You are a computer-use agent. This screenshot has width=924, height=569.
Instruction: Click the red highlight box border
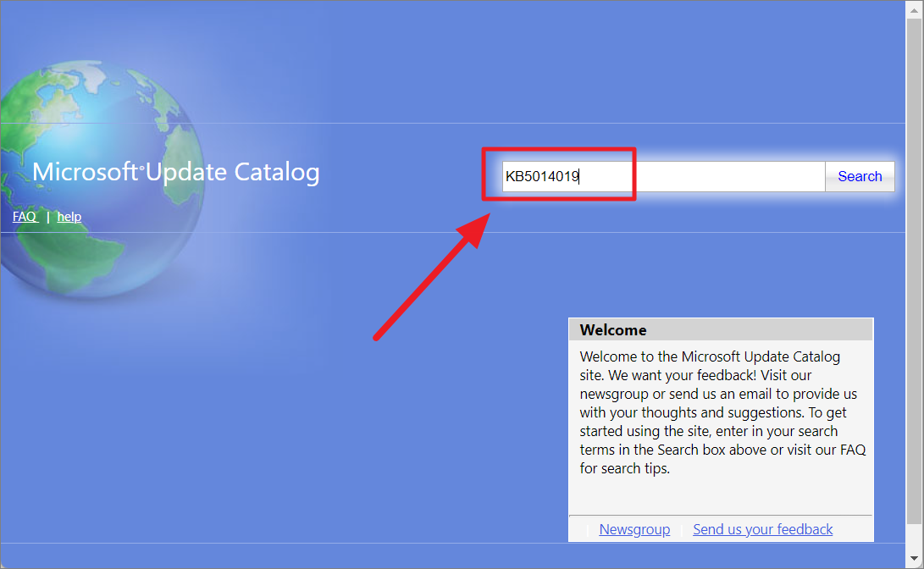click(x=559, y=150)
